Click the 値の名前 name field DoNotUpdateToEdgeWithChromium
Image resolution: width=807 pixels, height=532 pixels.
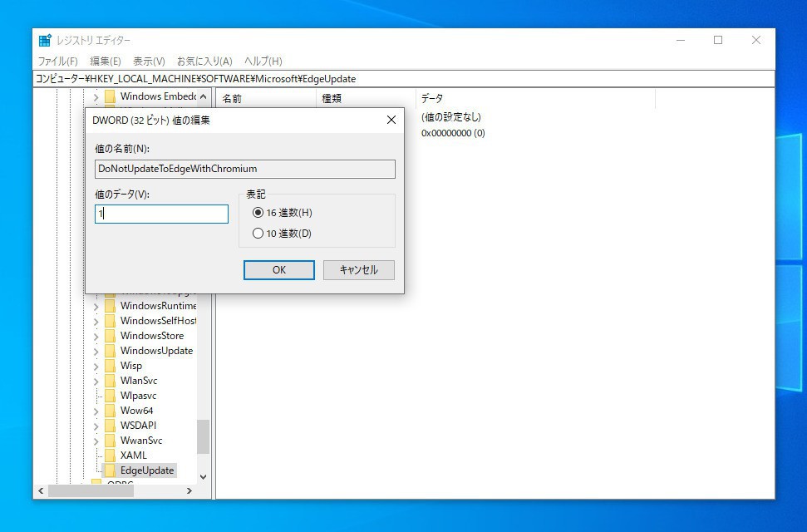[x=245, y=169]
